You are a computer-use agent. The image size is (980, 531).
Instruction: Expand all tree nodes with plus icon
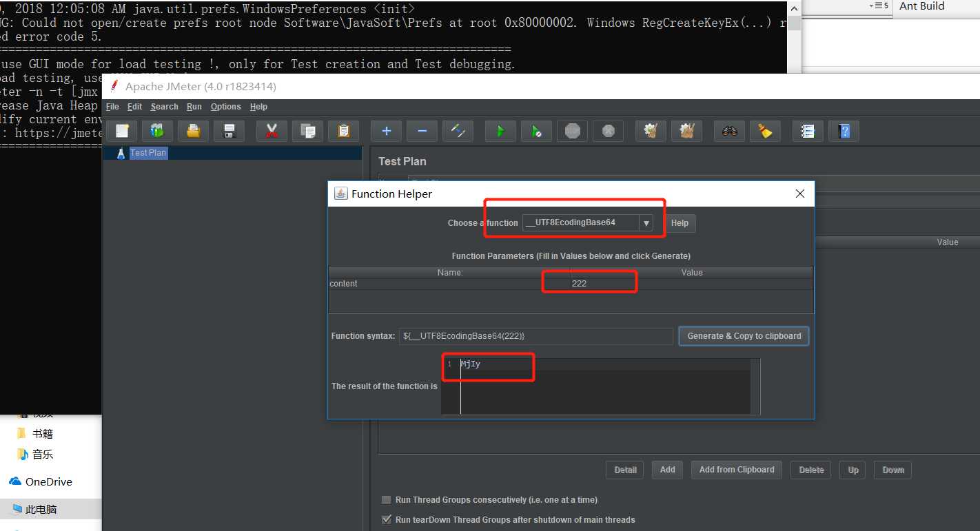pos(387,131)
